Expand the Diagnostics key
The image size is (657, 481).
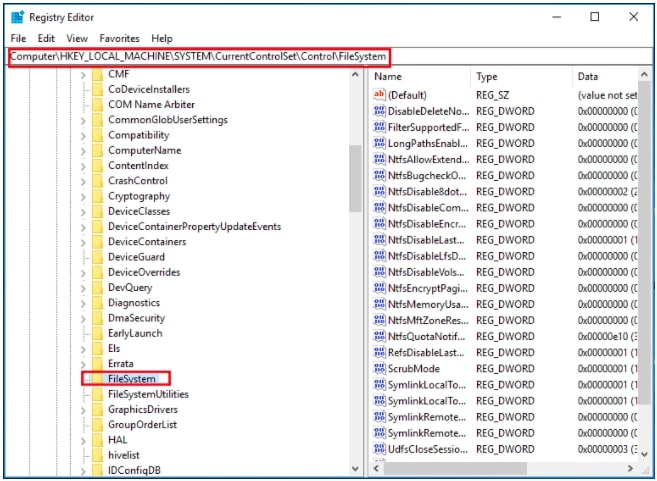point(83,303)
